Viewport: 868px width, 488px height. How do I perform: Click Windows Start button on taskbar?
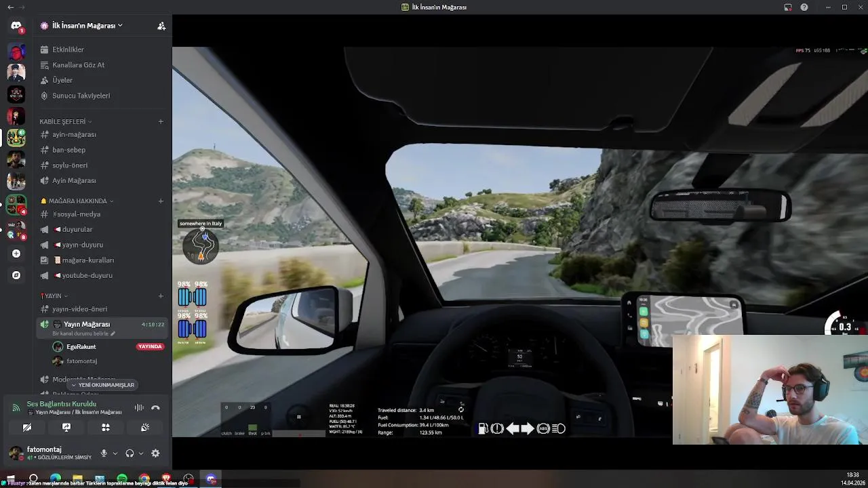pos(12,479)
